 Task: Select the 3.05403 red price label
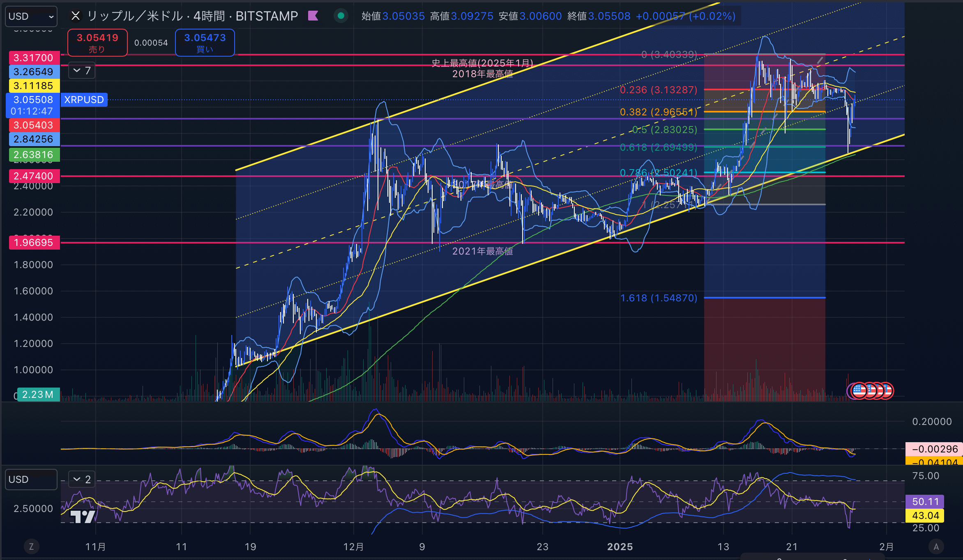coord(34,125)
